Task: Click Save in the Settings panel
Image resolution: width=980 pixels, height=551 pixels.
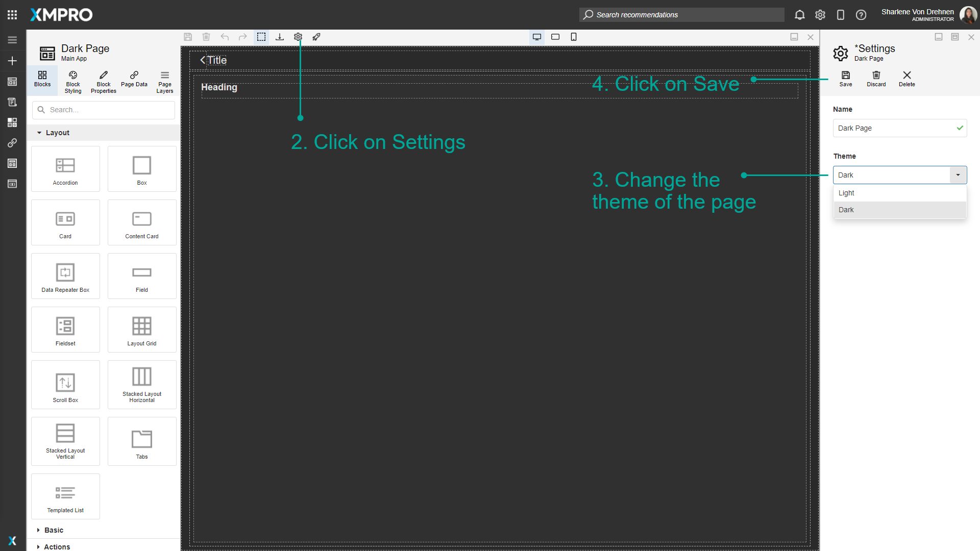Action: coord(845,79)
